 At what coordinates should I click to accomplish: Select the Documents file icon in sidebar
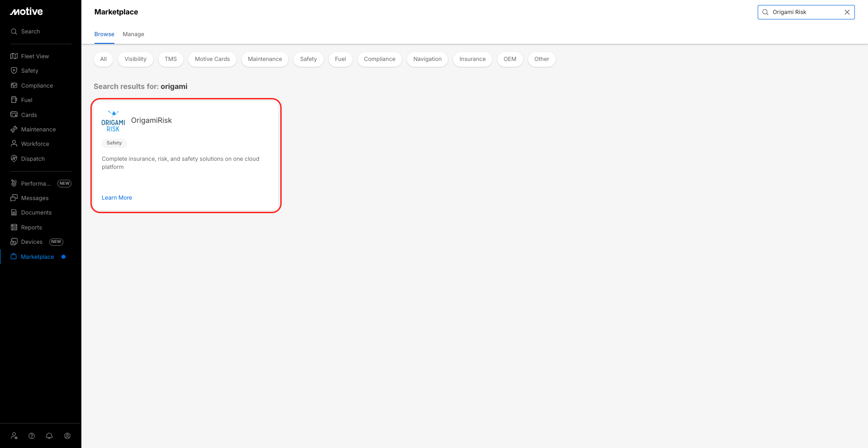click(14, 212)
